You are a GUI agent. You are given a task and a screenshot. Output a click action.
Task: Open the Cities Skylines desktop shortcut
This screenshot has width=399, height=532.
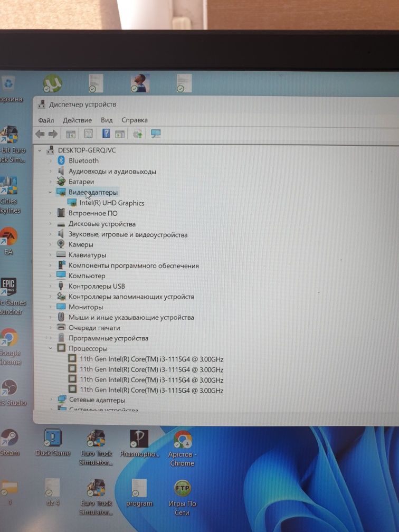(9, 186)
